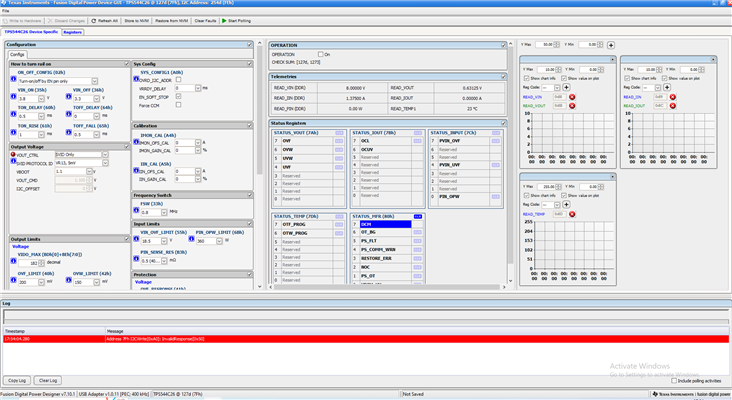Open info icon for TON_DELAY (60h)
This screenshot has height=400, width=732.
[x=13, y=114]
